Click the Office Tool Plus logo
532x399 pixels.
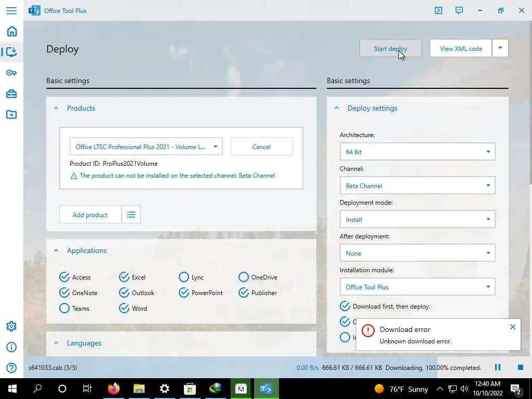coord(34,10)
